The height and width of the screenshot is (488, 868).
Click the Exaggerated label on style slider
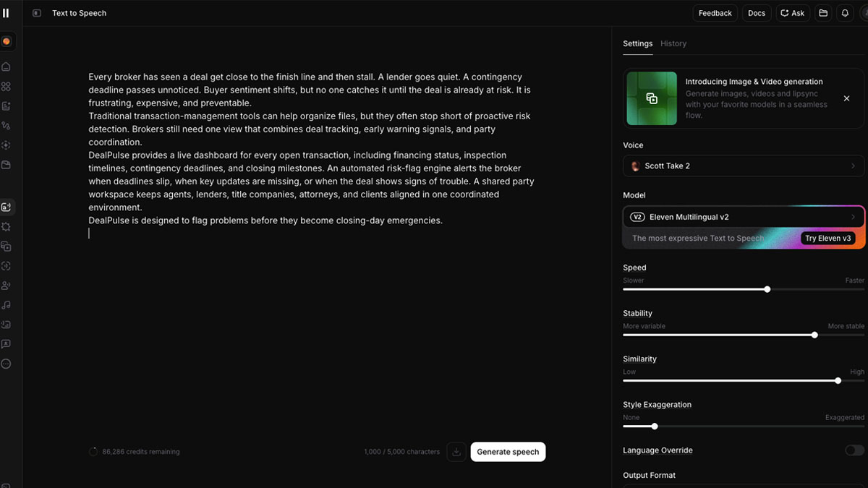pos(845,418)
